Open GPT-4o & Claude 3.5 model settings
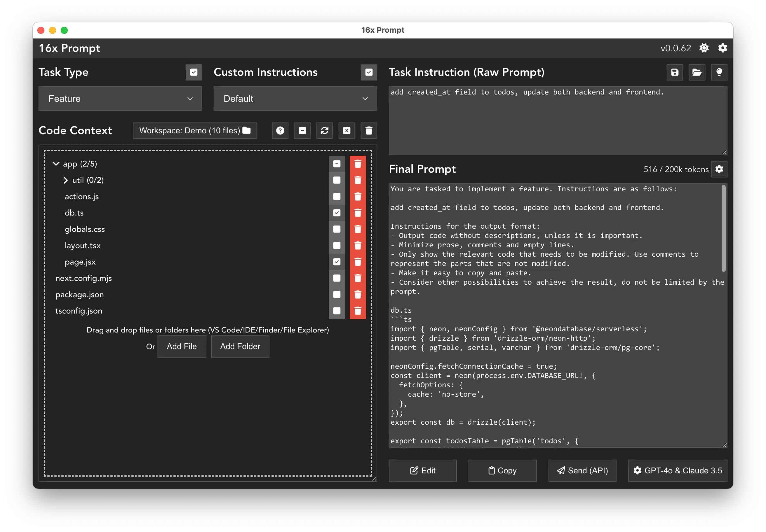The width and height of the screenshot is (766, 532). pos(678,470)
